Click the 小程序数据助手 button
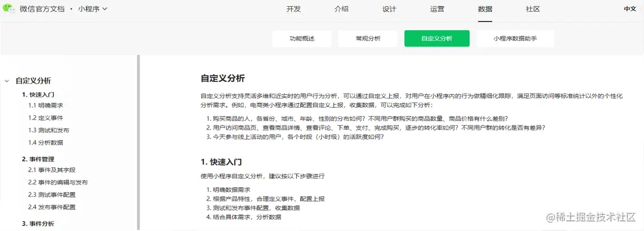The image size is (644, 231). click(515, 39)
